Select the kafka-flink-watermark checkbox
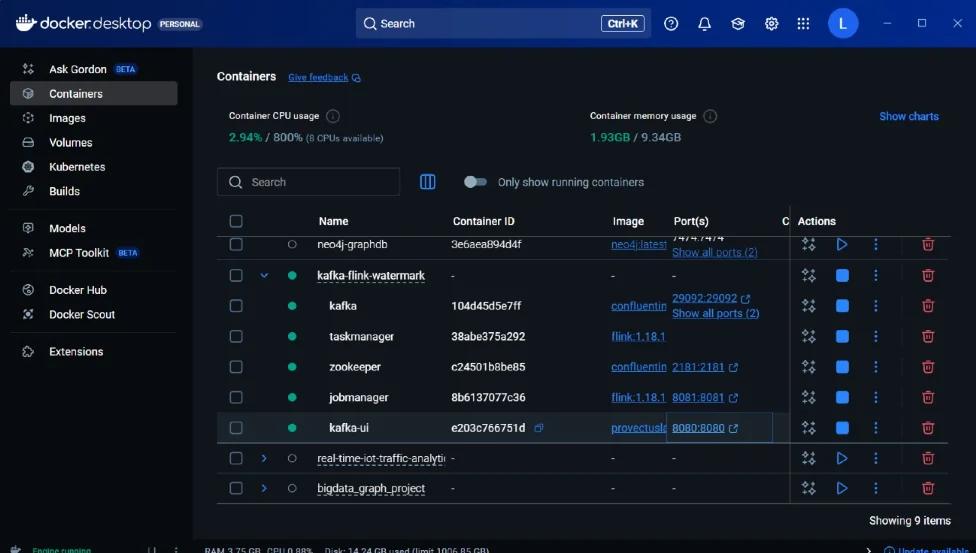The width and height of the screenshot is (976, 553). point(236,275)
